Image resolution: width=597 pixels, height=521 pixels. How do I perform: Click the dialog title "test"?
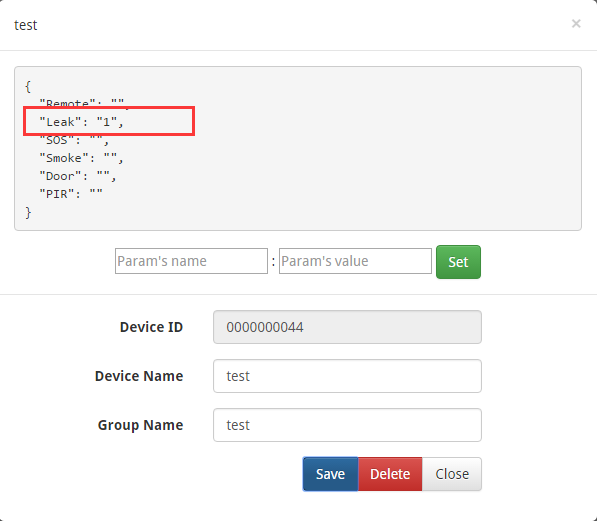click(26, 25)
